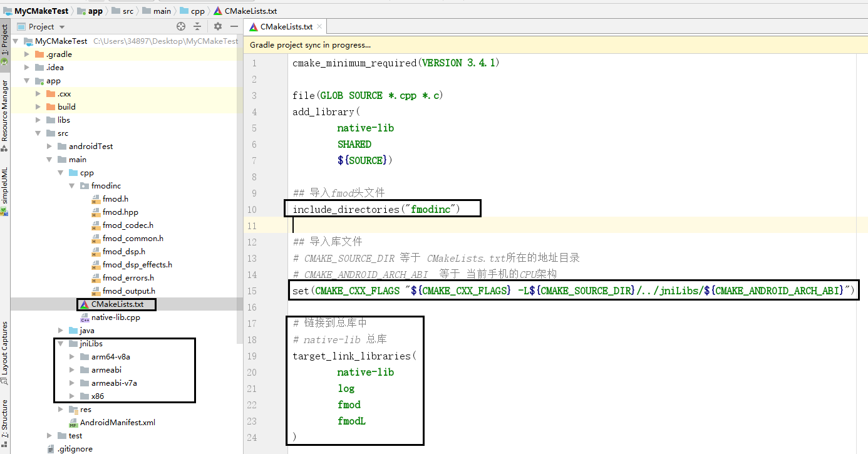Expand the test folder
868x454 pixels.
(49, 436)
